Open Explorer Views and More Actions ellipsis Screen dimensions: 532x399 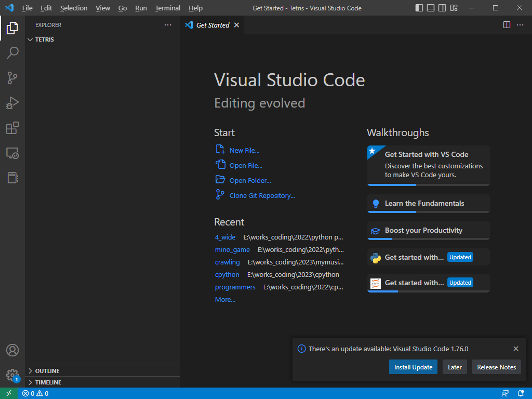click(168, 25)
